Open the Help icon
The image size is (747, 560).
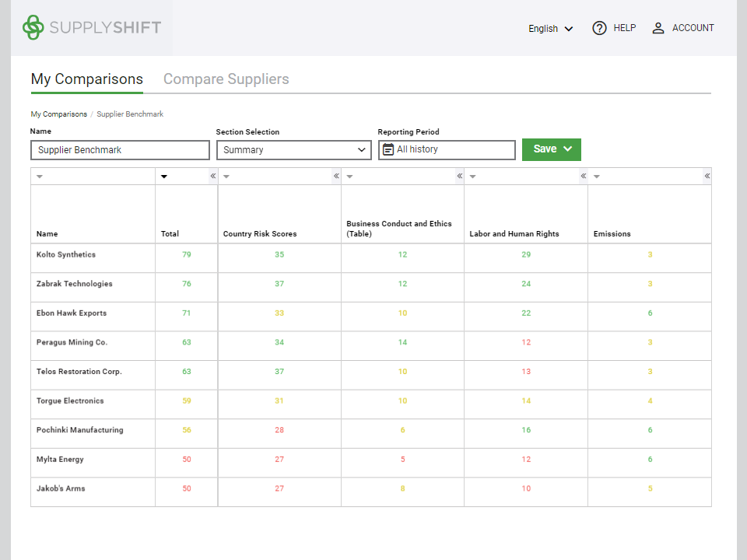pos(599,28)
